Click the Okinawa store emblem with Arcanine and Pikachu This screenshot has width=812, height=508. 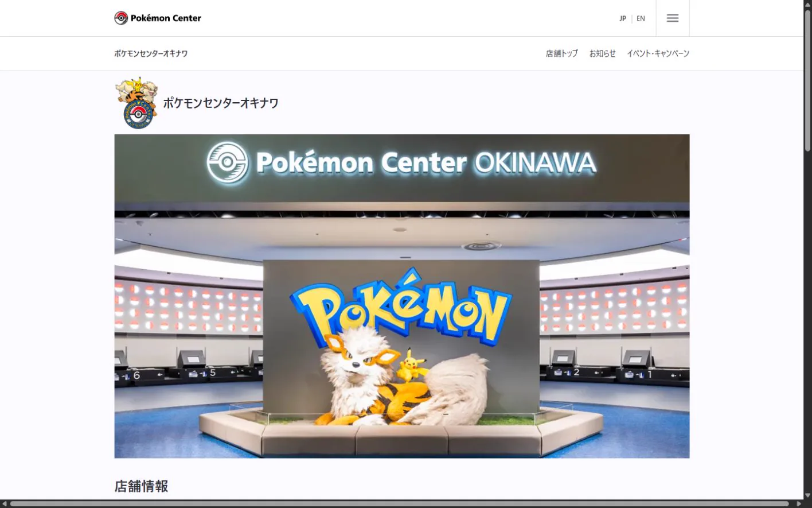pyautogui.click(x=136, y=103)
